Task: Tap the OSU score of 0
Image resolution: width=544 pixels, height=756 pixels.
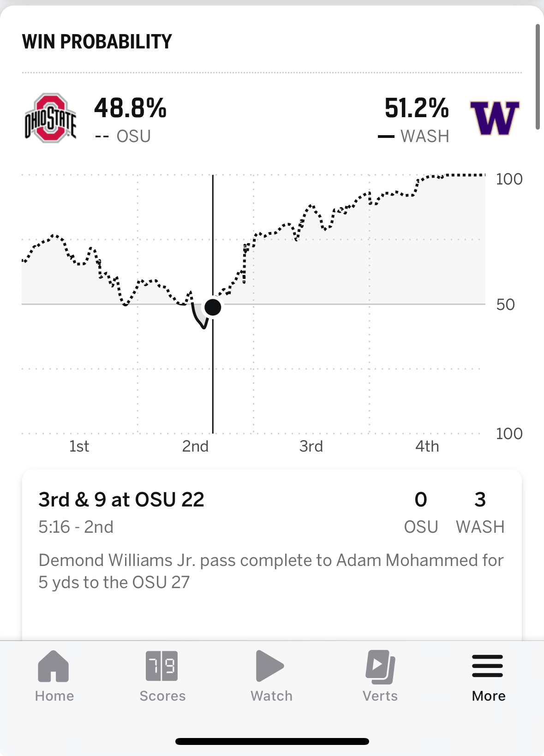Action: [421, 500]
